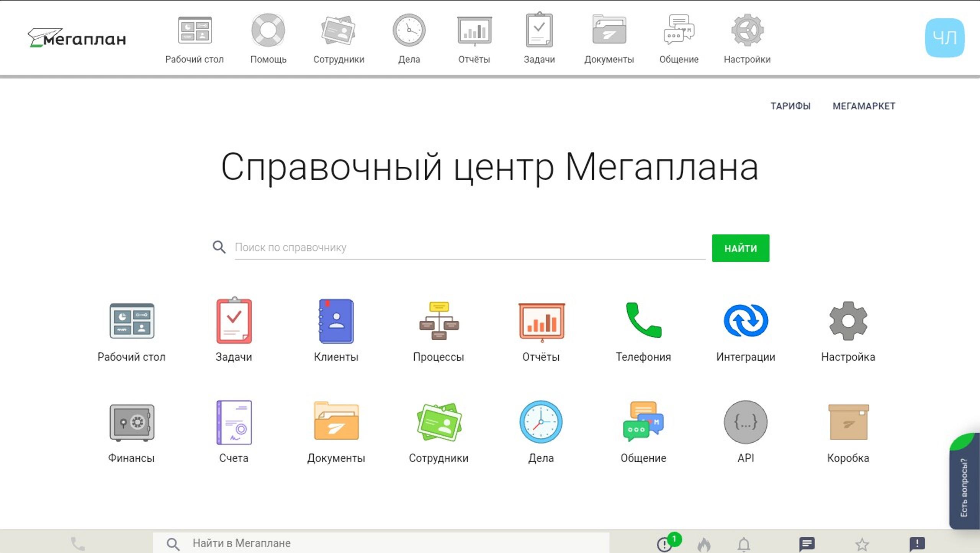Open Документы in top navigation bar

[x=609, y=38]
